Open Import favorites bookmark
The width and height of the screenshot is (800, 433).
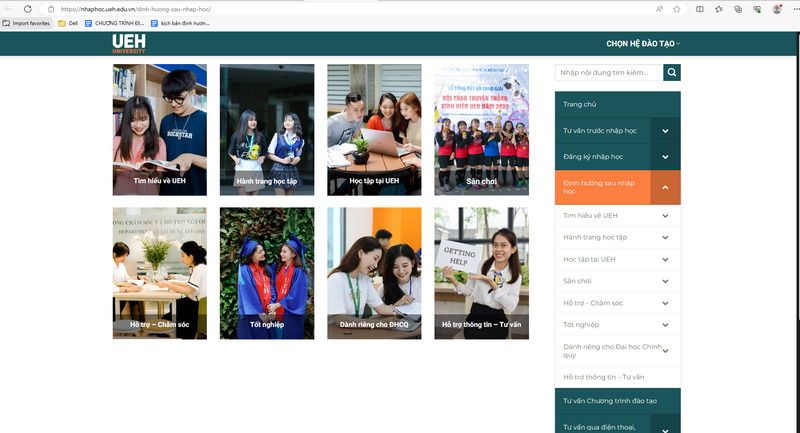click(x=27, y=23)
